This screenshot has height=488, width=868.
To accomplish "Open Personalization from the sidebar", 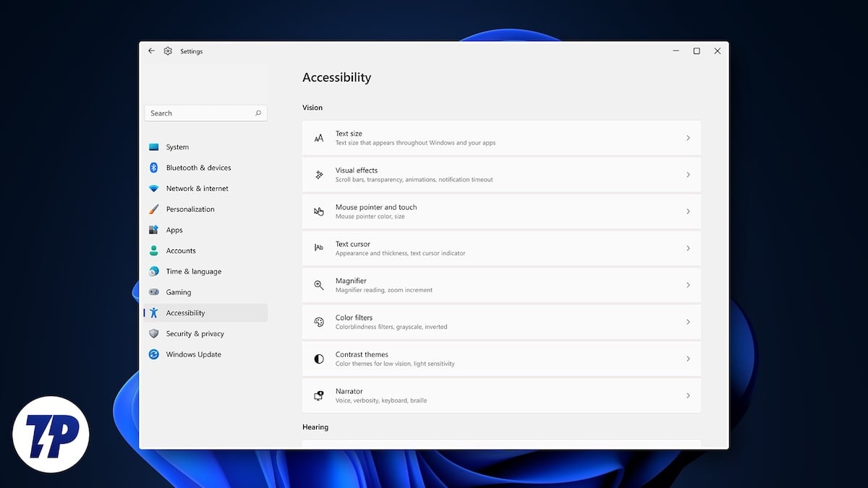I will 190,209.
